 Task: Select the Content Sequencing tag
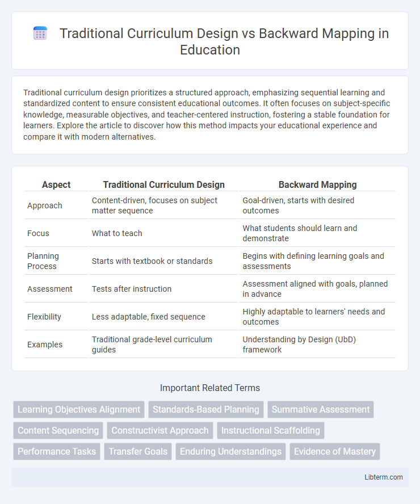57,430
